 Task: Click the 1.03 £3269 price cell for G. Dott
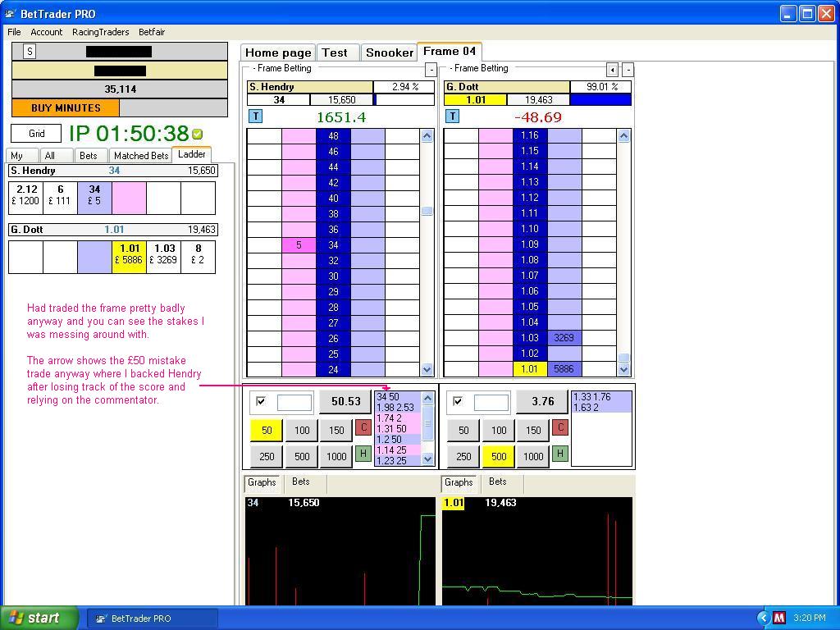click(x=163, y=257)
